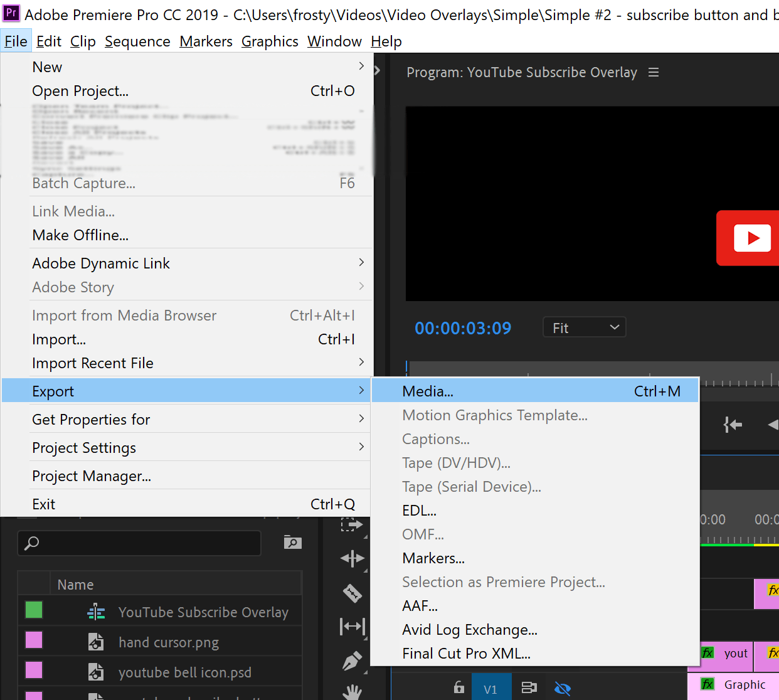Select the Track Select Forward tool
This screenshot has height=700, width=779.
(352, 526)
